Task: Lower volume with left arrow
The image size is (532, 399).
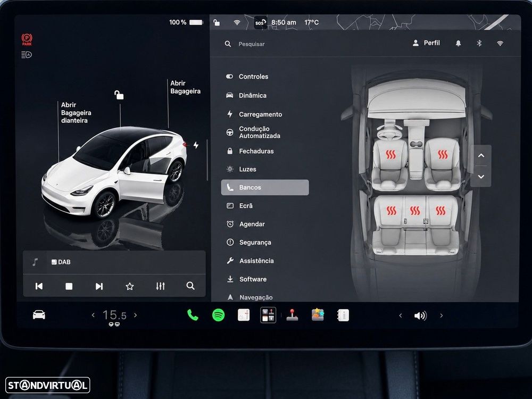Action: coord(401,315)
